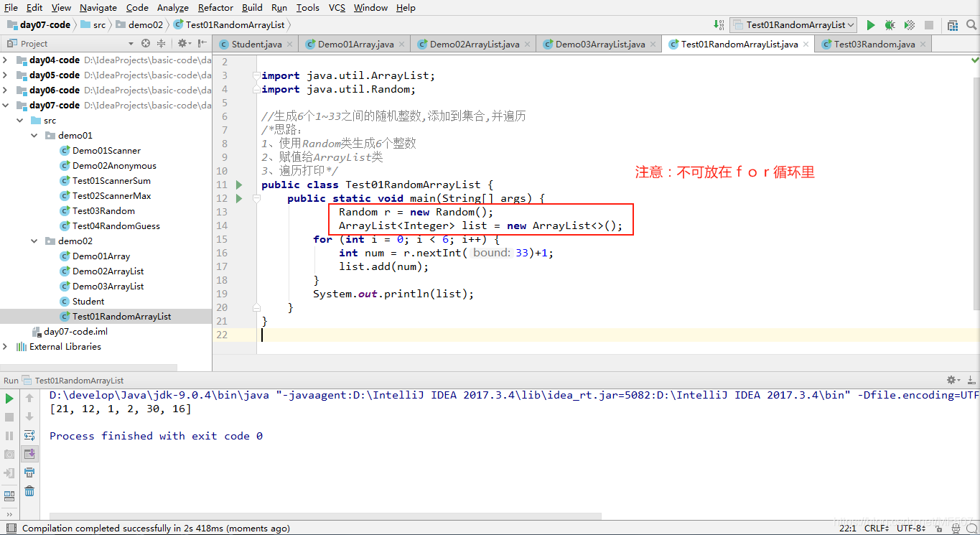This screenshot has width=980, height=535.
Task: Expand External Libraries node
Action: 5,347
